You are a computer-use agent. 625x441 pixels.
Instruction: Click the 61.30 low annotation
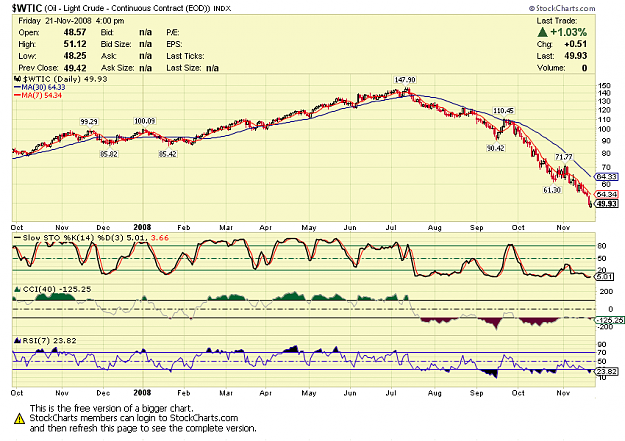pos(552,190)
